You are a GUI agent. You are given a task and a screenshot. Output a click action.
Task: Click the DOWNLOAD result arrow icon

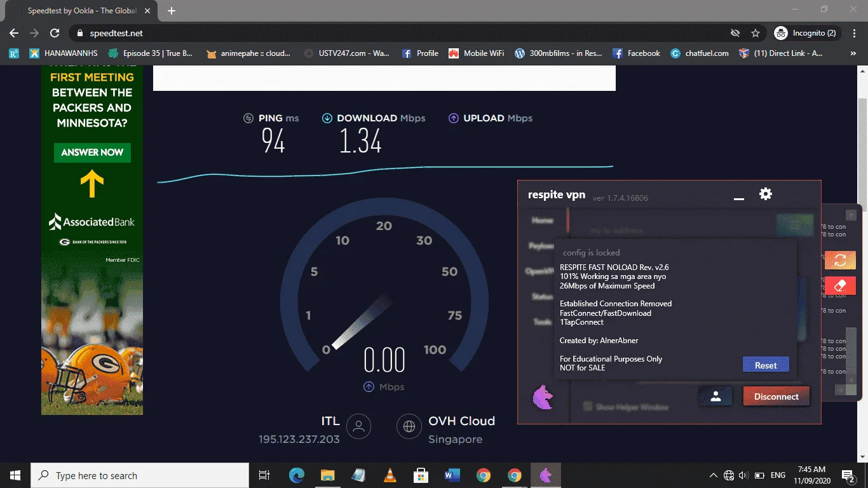(327, 118)
